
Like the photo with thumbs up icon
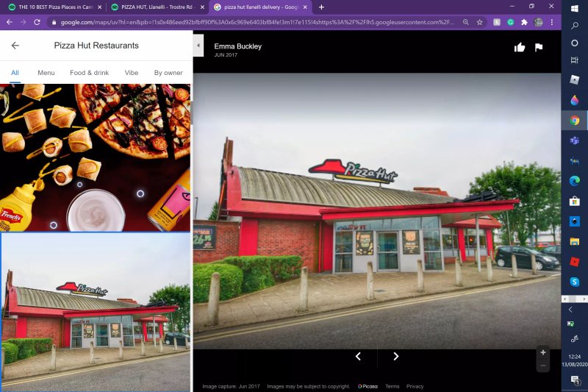[x=520, y=47]
